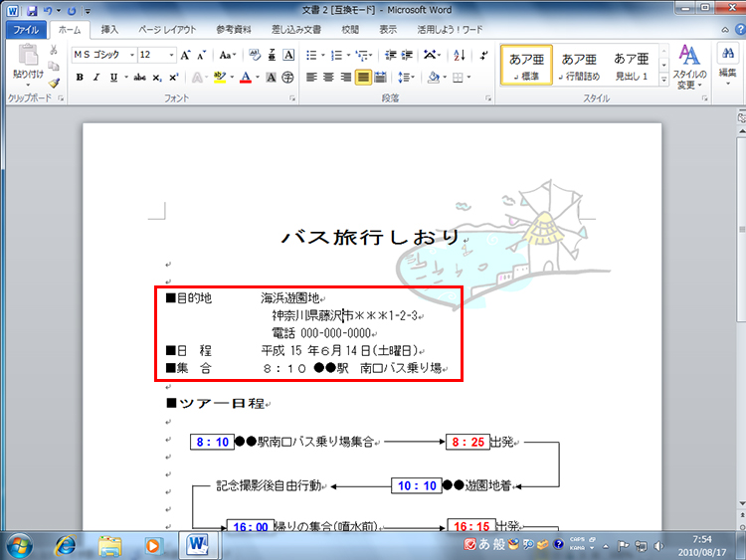Image resolution: width=746 pixels, height=560 pixels.
Task: Apply superscript formatting
Action: point(174,77)
